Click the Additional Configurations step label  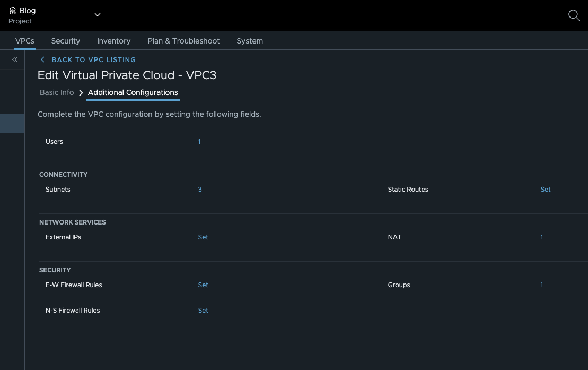click(x=133, y=92)
